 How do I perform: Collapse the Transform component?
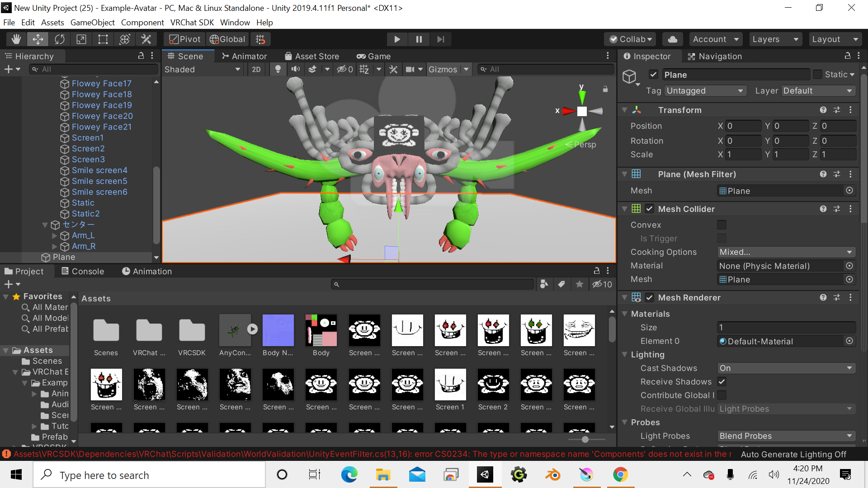(x=624, y=110)
